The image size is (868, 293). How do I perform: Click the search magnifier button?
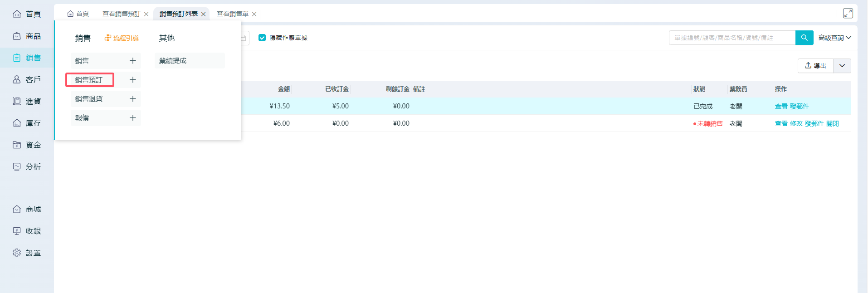pos(804,38)
